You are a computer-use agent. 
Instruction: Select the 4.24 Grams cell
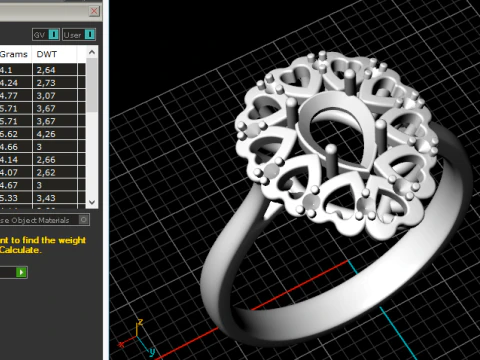point(15,83)
